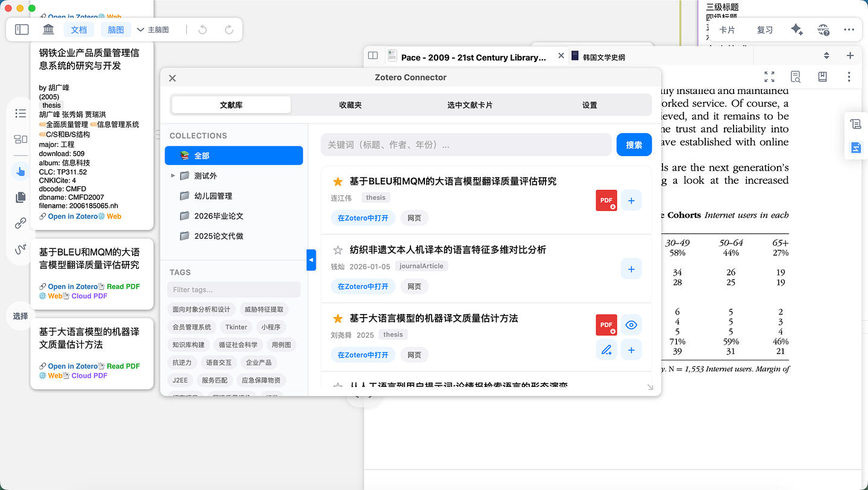
Task: Click the library building icon in toolbar
Action: coord(49,30)
